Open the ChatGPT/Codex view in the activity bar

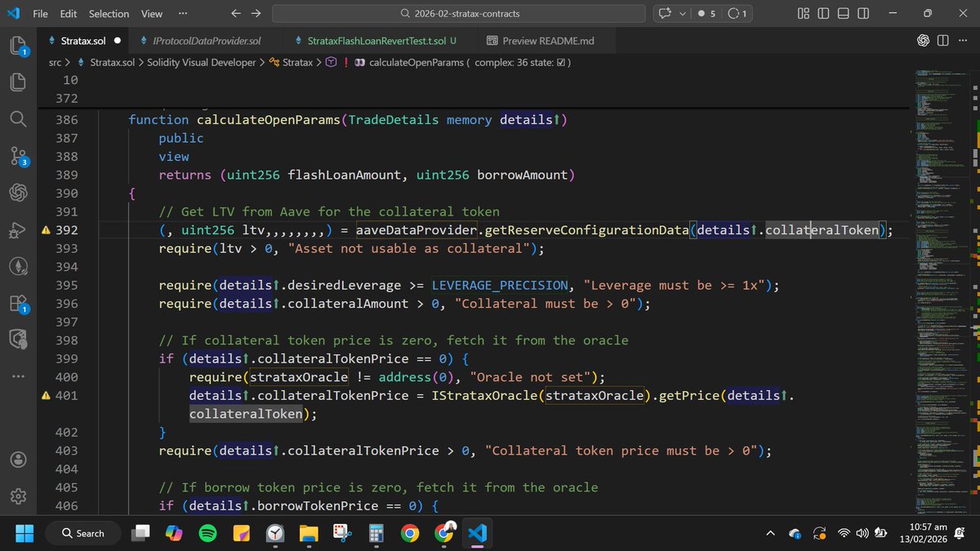19,193
